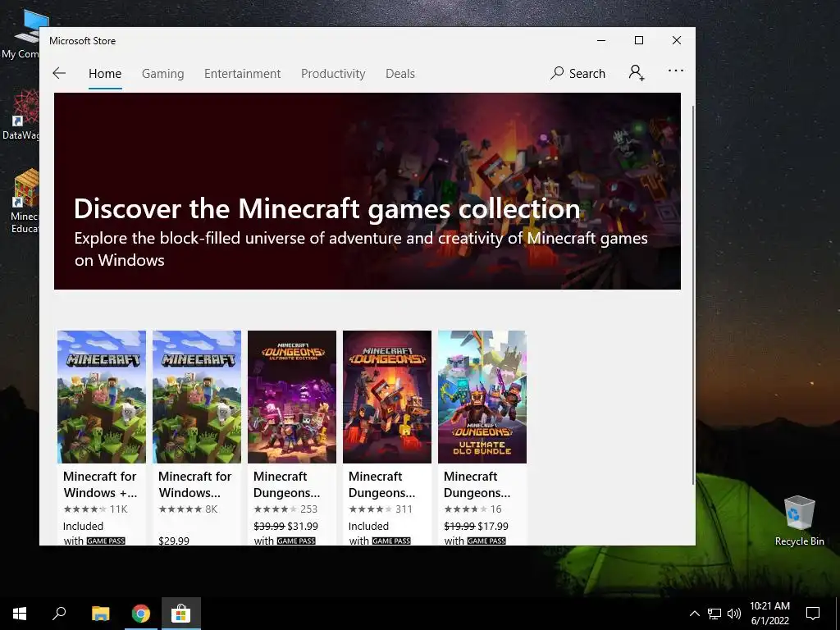
Task: Close the Microsoft Store window
Action: coord(677,40)
